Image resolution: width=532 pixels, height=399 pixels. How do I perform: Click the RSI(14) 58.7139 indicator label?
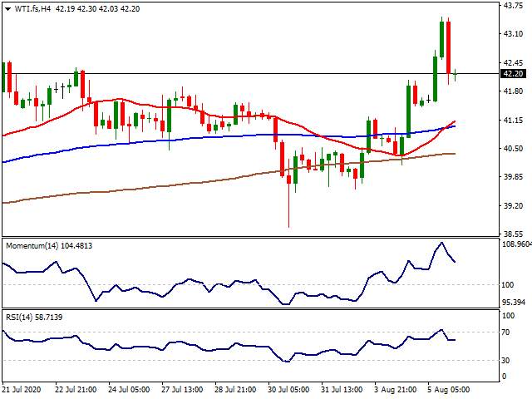34,318
